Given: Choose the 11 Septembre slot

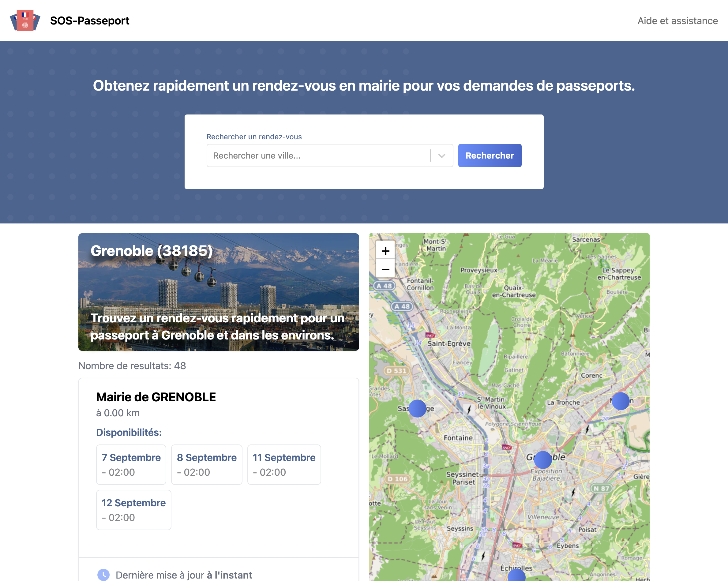Looking at the screenshot, I should (284, 465).
